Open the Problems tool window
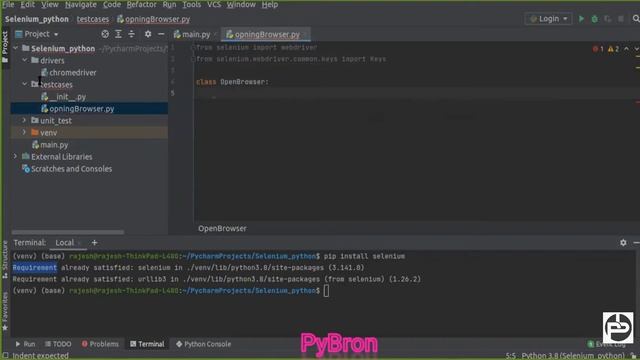Screen dimensions: 640x360 pyautogui.click(x=100, y=344)
